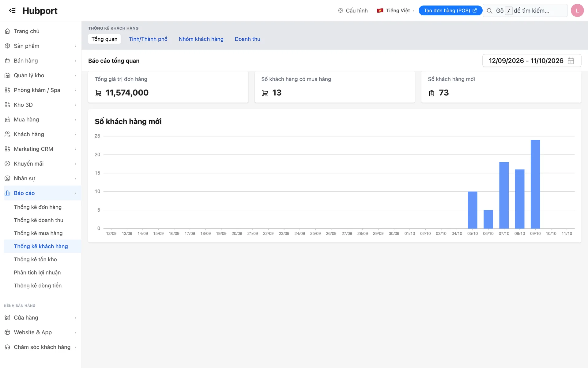Click Tạo đơn hàng (POS) button
The width and height of the screenshot is (588, 368).
[450, 10]
